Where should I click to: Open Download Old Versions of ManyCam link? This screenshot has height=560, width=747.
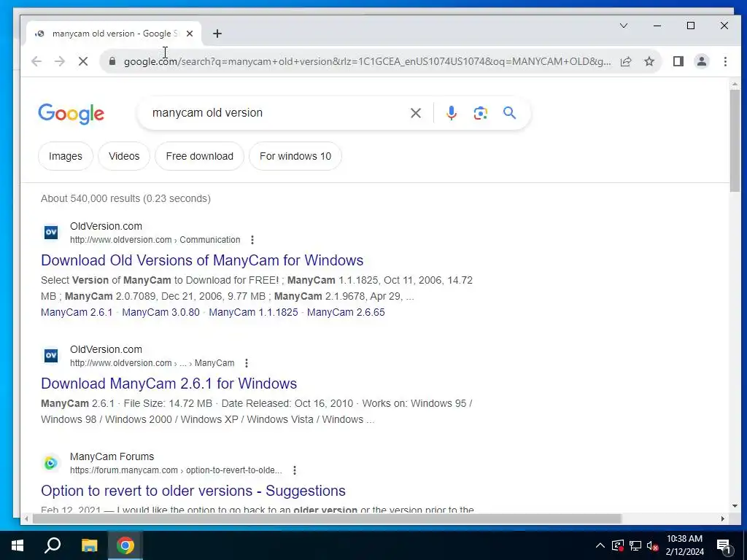point(202,260)
